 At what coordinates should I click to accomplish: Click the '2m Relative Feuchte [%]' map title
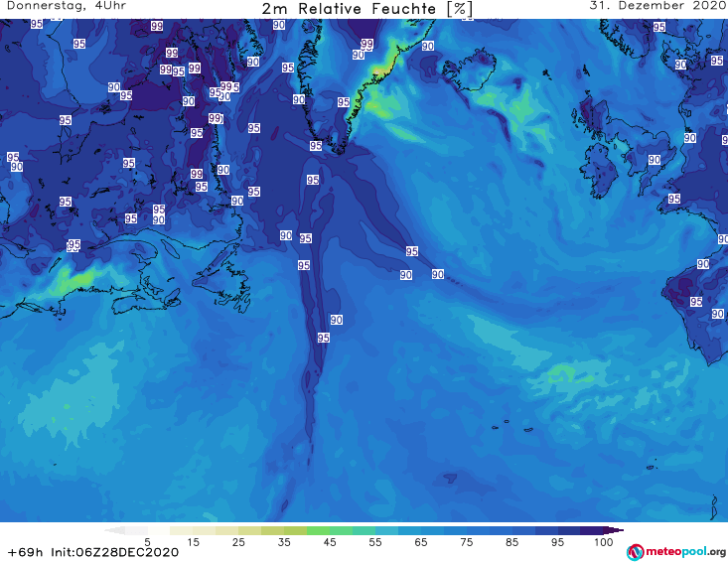tap(366, 9)
